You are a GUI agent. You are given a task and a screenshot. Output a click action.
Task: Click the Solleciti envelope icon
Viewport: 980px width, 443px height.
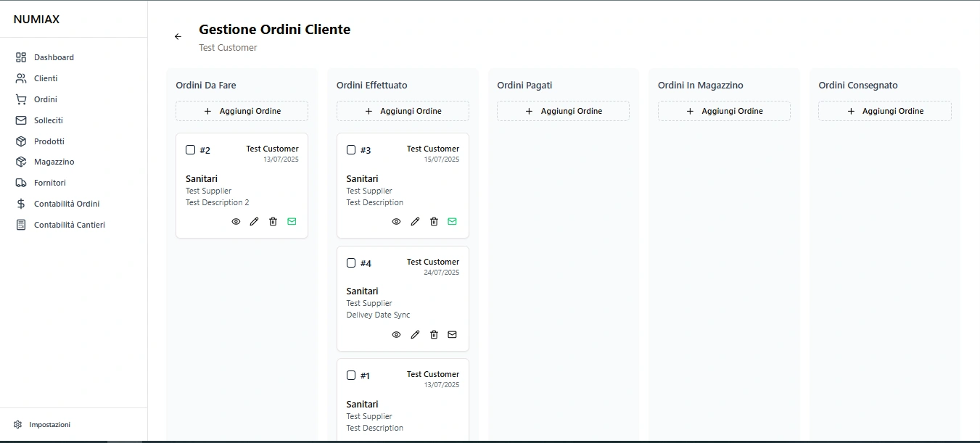(20, 120)
